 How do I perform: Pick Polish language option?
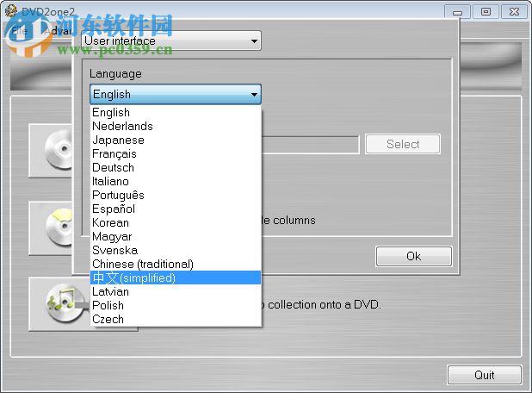tap(176, 305)
